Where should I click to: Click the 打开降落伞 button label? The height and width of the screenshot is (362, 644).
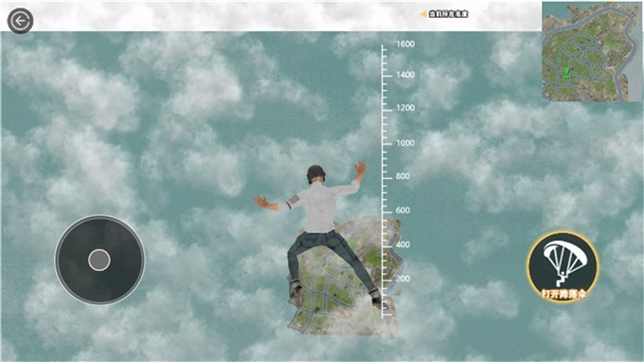tap(563, 294)
